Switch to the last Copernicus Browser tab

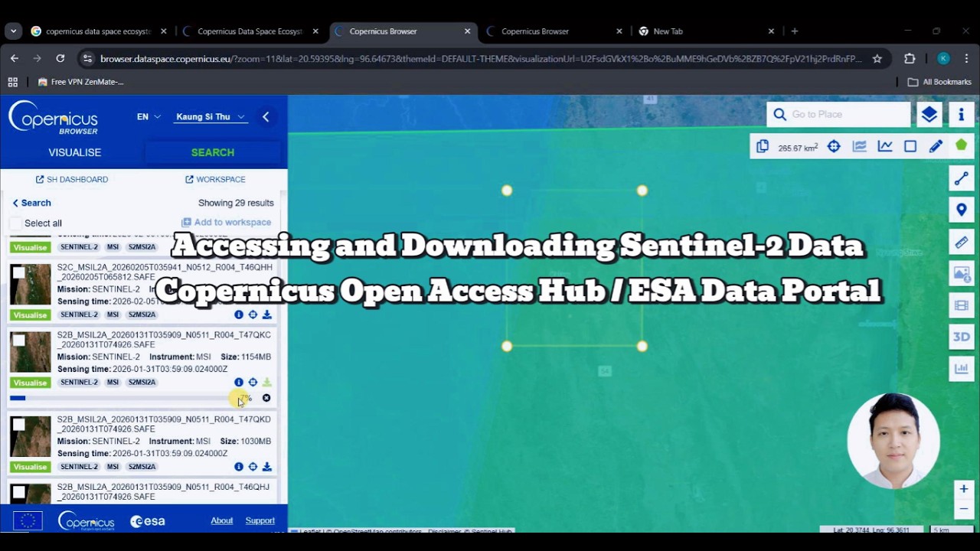point(554,31)
